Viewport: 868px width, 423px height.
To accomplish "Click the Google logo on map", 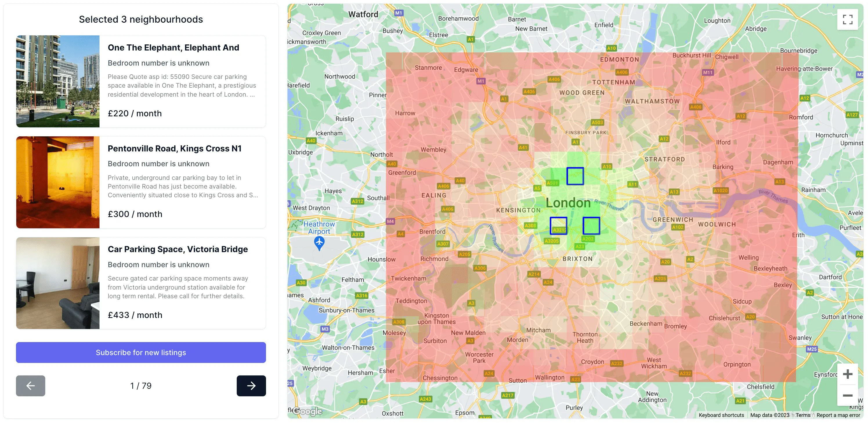I will (308, 411).
